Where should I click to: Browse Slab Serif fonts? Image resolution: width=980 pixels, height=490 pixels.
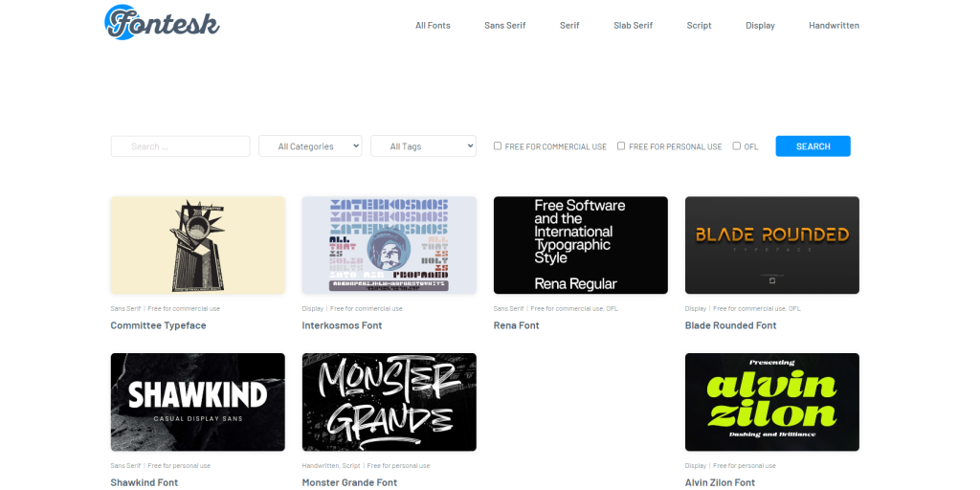pyautogui.click(x=634, y=26)
